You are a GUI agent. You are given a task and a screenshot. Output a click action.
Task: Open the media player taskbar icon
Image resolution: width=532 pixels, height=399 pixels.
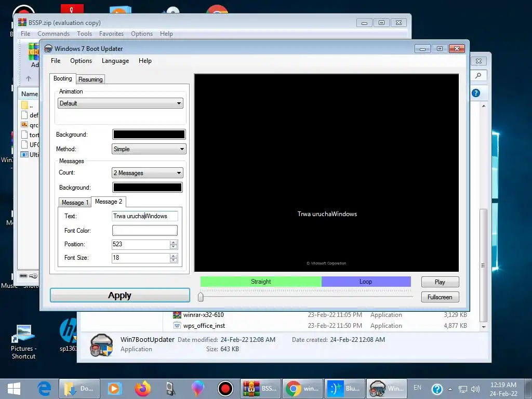tap(114, 389)
